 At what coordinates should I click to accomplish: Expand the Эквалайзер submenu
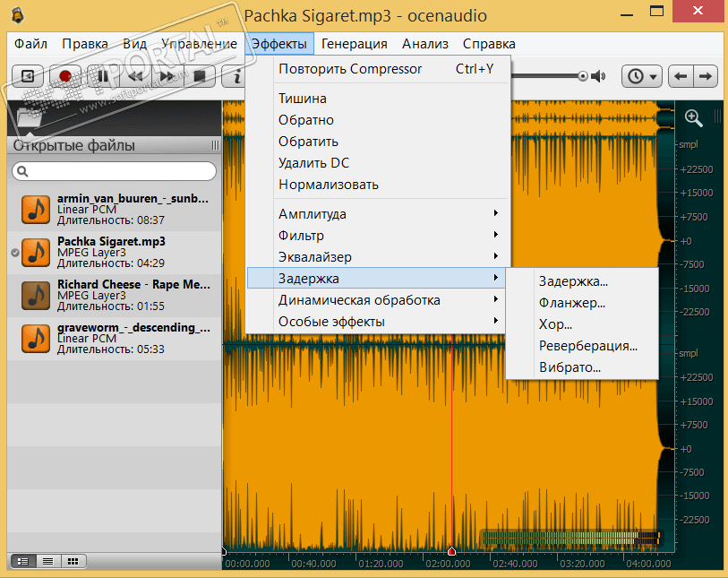pyautogui.click(x=378, y=256)
